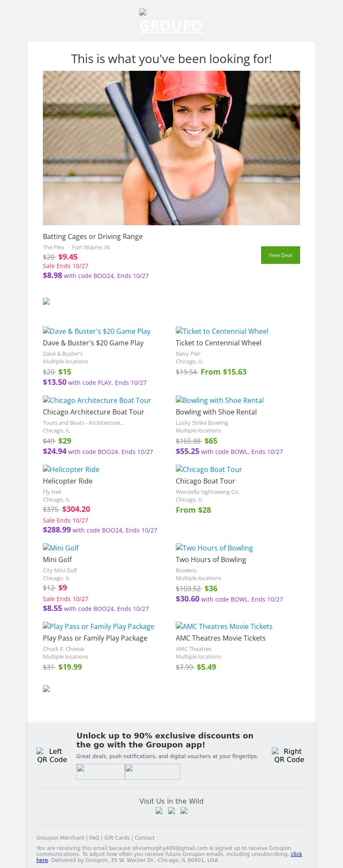Open the AMC Theatres Movie Tickets deal
This screenshot has width=343, height=868.
(224, 626)
